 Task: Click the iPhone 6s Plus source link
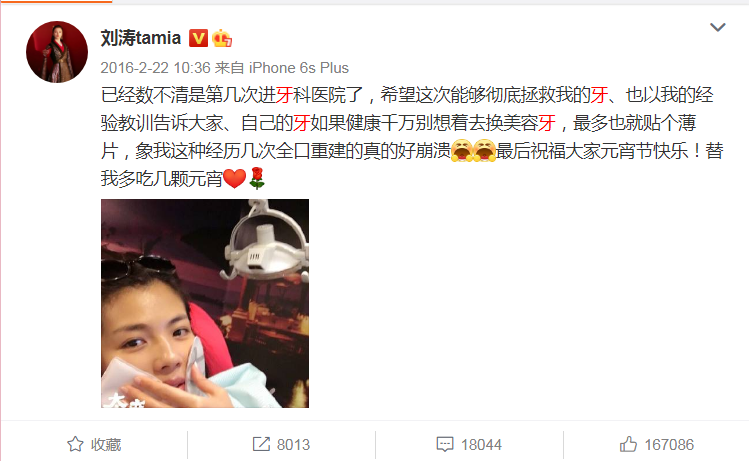(299, 68)
